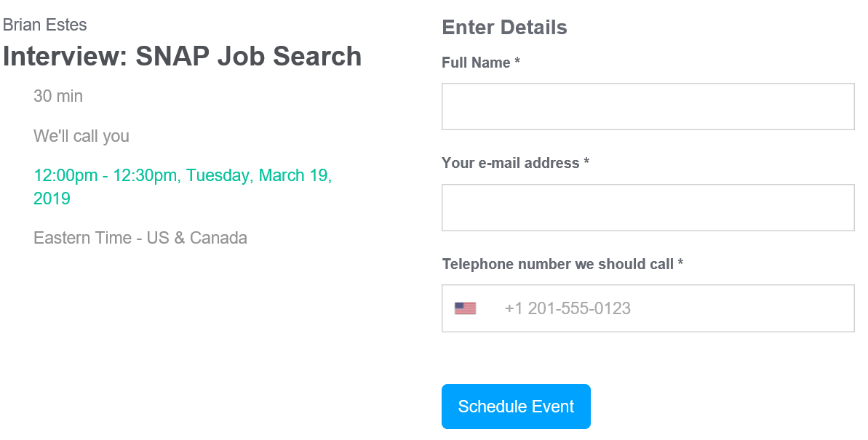Select the Interview: SNAP Job Search title

pos(182,57)
